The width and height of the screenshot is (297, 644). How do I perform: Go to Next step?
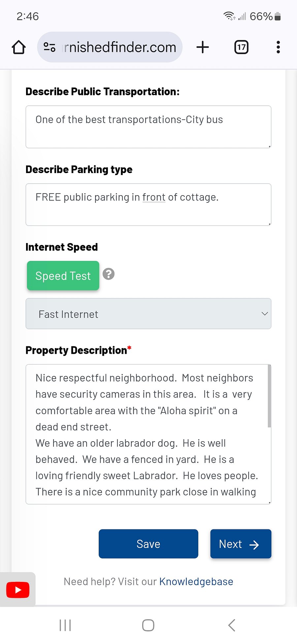241,544
